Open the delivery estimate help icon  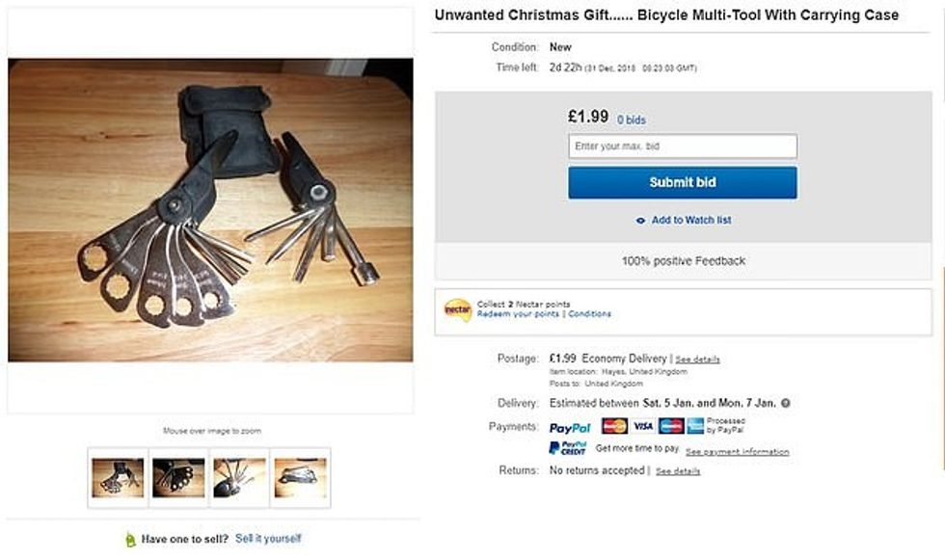click(x=786, y=404)
